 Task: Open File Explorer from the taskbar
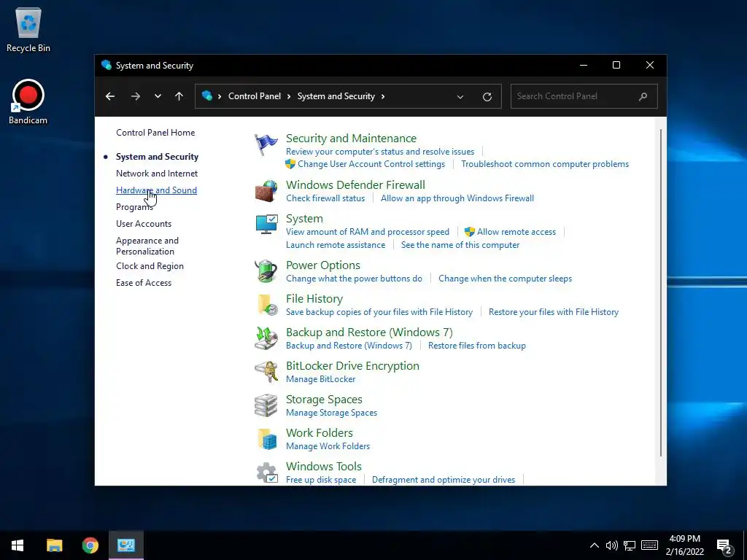54,545
